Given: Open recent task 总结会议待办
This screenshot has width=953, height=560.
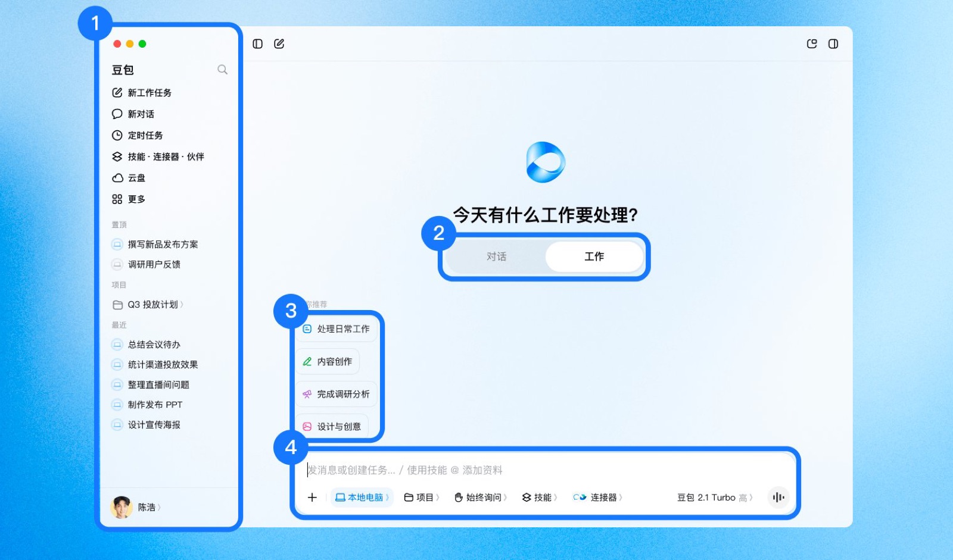Looking at the screenshot, I should point(146,345).
